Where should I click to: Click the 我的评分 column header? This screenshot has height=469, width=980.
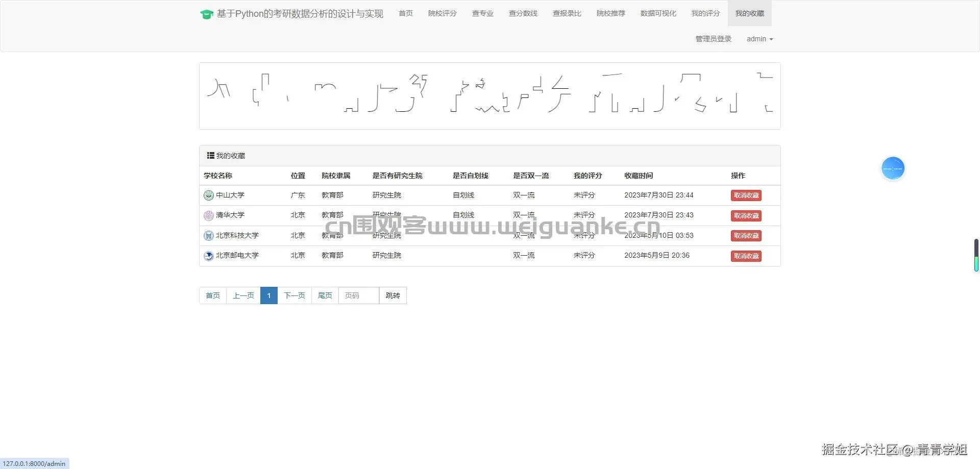tap(588, 176)
